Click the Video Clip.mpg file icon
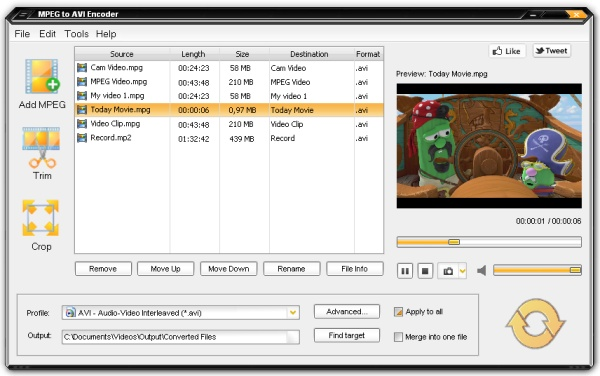The width and height of the screenshot is (600, 376). (82, 124)
